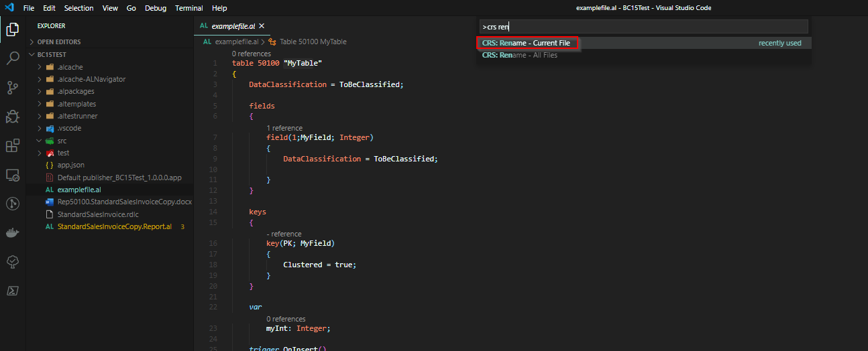Click the Explorer icon in activity bar
This screenshot has width=868, height=351.
pos(12,29)
